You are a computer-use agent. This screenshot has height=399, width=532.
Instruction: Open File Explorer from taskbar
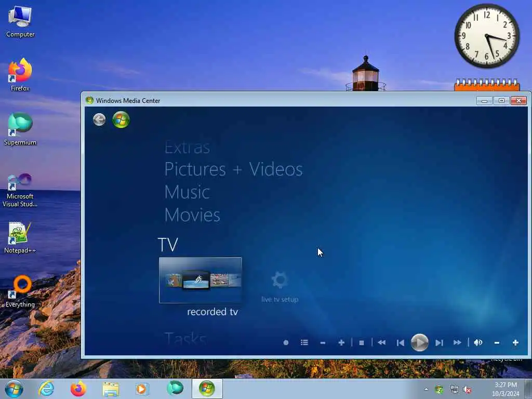[111, 389]
